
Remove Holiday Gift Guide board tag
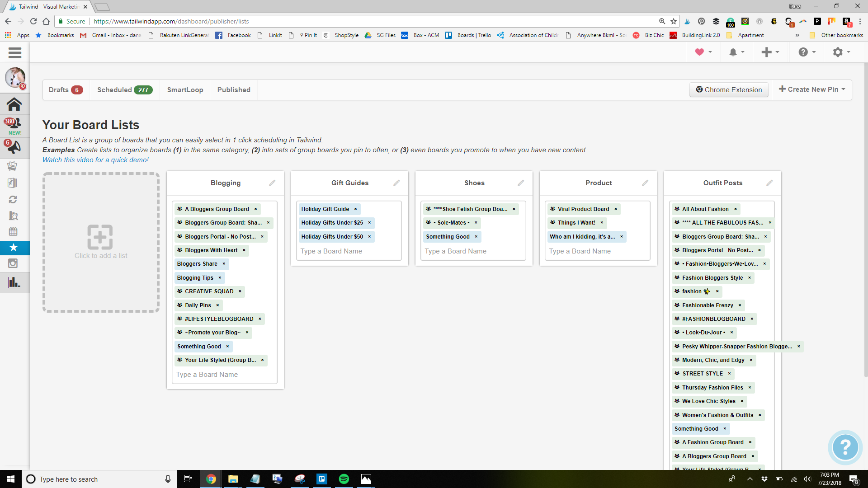pos(355,209)
